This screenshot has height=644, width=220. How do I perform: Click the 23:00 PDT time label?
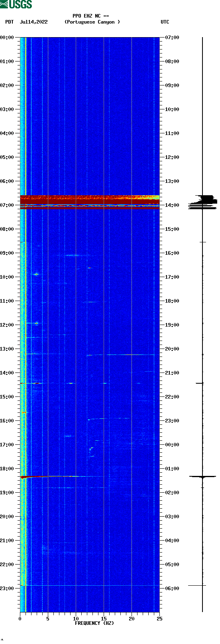(7, 589)
